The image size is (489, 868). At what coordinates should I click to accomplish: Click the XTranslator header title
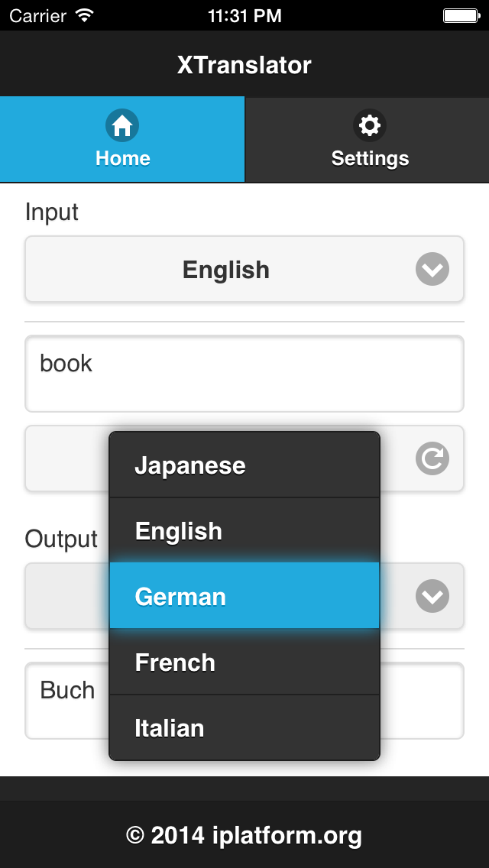click(x=244, y=65)
